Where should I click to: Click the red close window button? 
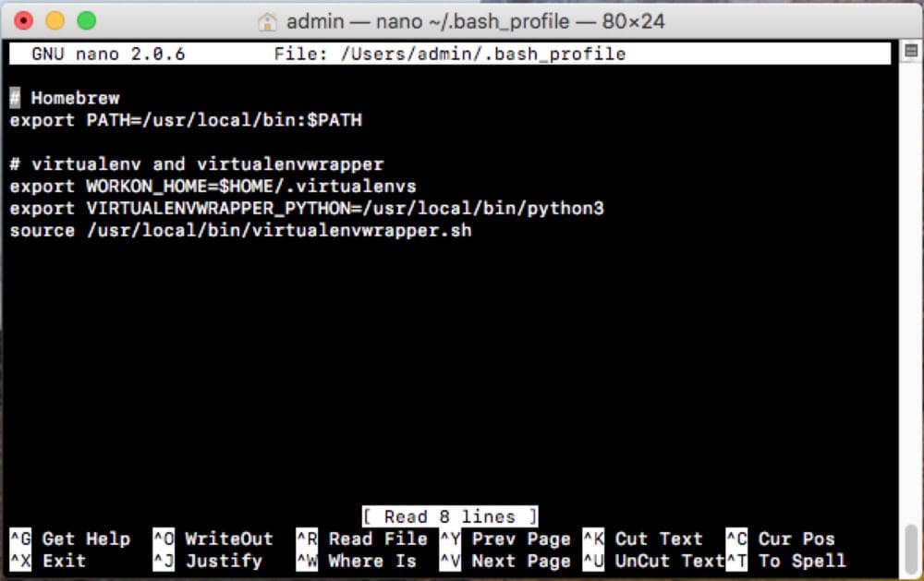coord(24,21)
